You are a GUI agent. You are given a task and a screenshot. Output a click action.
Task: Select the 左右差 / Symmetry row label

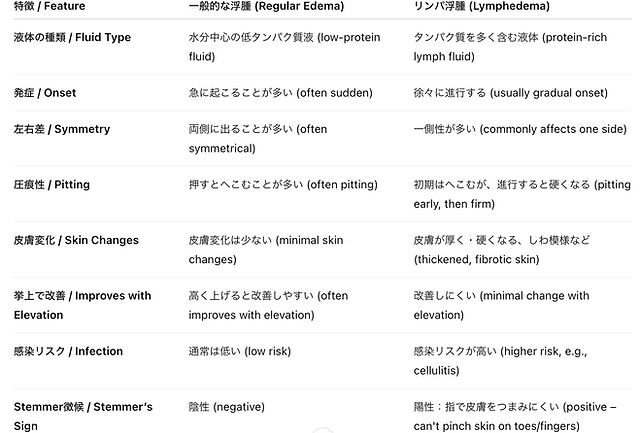(x=62, y=129)
